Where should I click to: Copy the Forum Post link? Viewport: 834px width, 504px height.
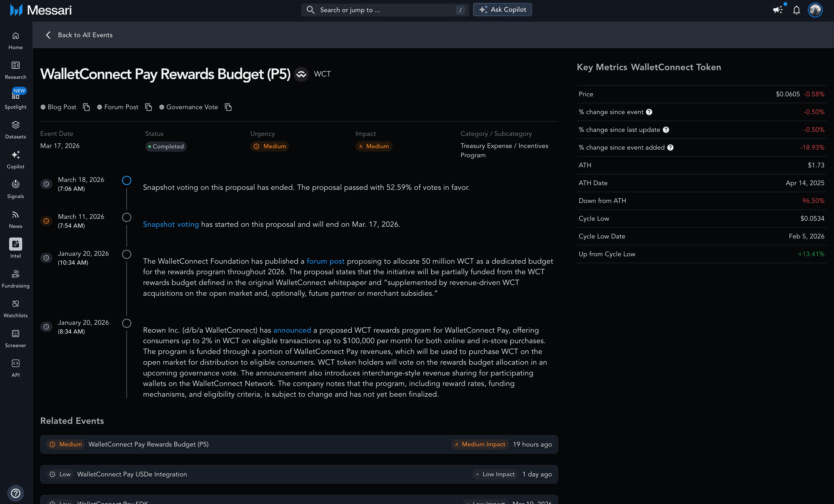148,107
